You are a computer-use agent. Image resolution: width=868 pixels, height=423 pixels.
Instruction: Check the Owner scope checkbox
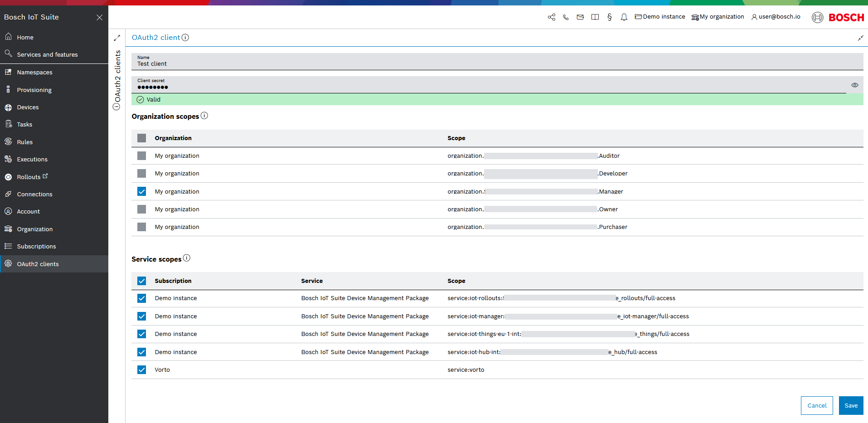tap(142, 209)
